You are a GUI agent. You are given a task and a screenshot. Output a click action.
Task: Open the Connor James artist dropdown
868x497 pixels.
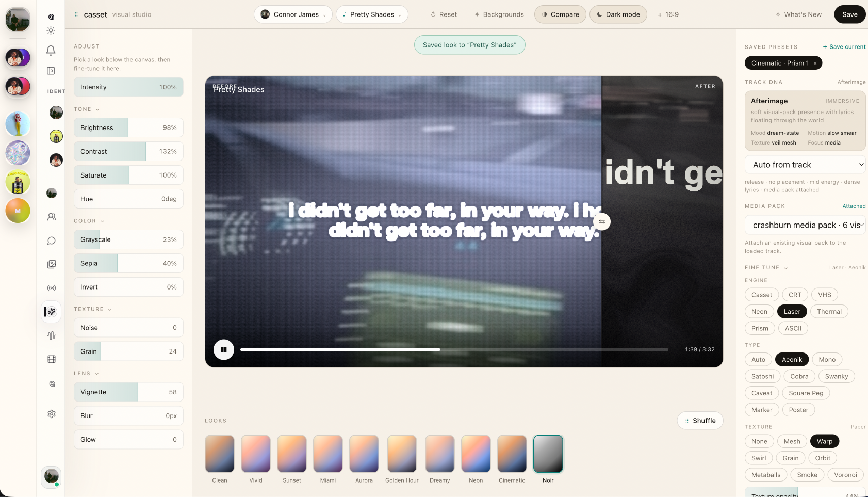pos(293,14)
